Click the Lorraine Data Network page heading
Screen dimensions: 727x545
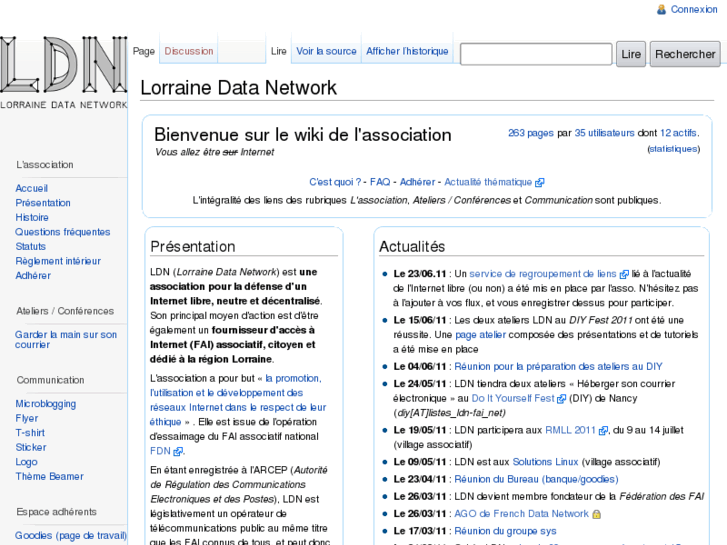239,88
